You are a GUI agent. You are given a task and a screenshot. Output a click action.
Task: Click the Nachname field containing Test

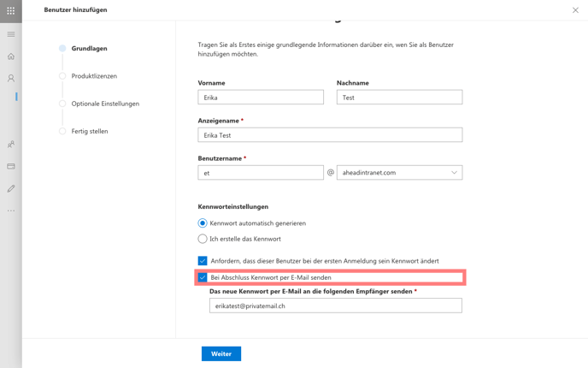pyautogui.click(x=399, y=98)
